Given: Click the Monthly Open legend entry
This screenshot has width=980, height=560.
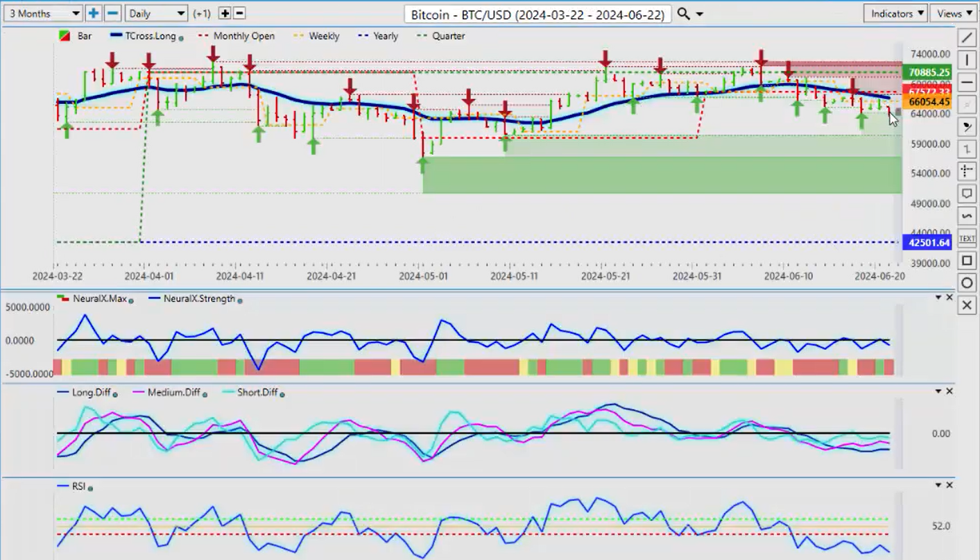Looking at the screenshot, I should (236, 36).
